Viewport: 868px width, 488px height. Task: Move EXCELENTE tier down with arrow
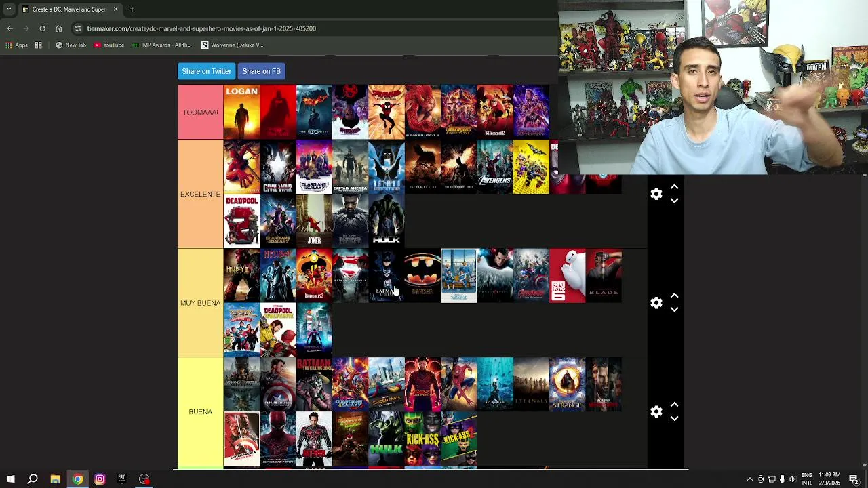tap(674, 201)
